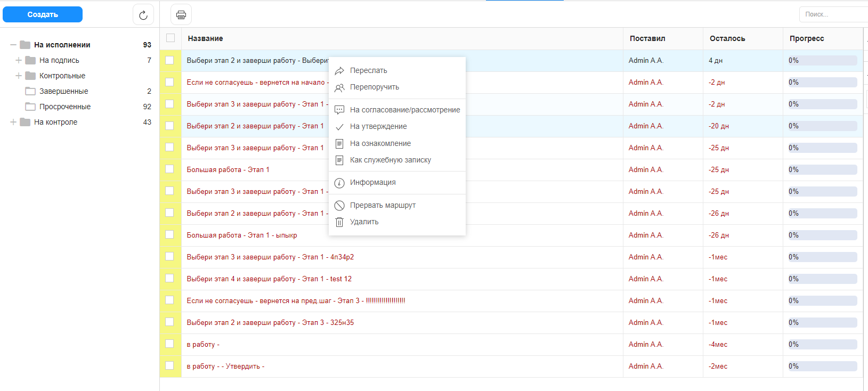Check the first row with 4 дн remaining
The height and width of the screenshot is (391, 868).
click(169, 60)
